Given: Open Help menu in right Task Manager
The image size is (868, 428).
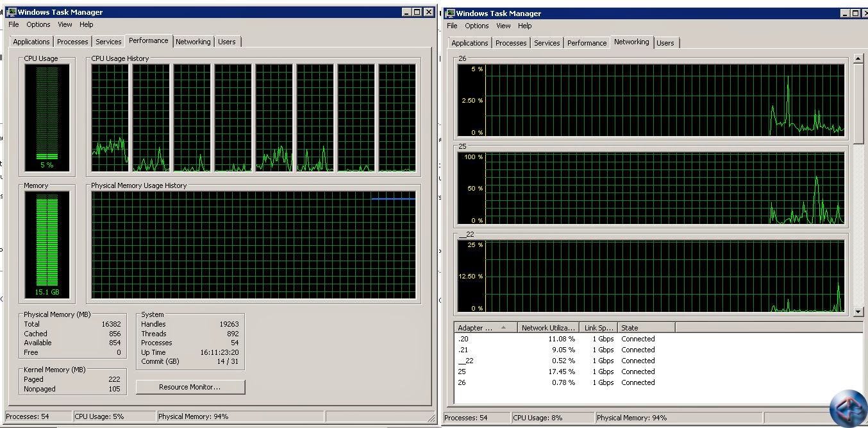Looking at the screenshot, I should coord(525,26).
